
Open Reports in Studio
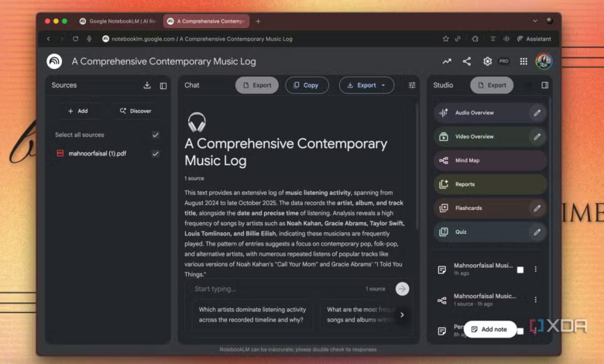tap(490, 184)
